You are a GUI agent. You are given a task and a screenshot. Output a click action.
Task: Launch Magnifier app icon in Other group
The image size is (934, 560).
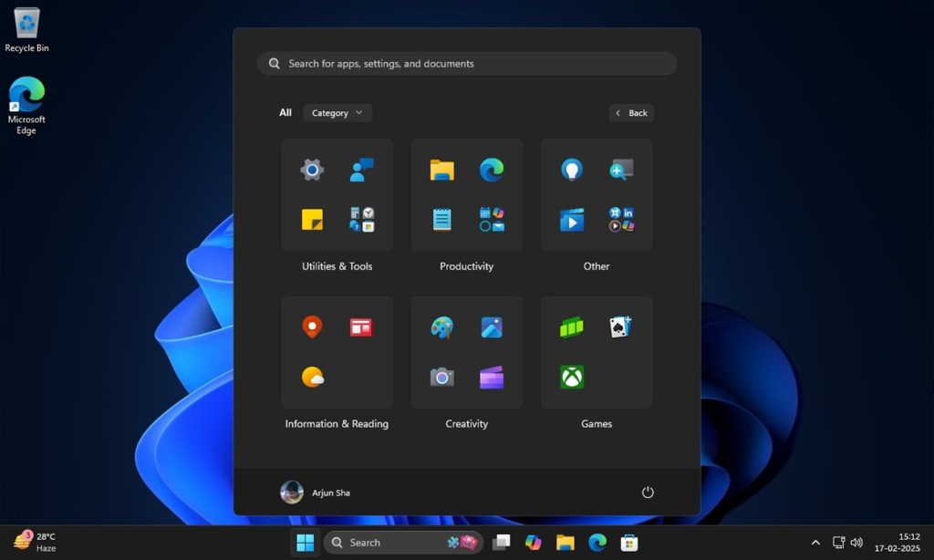coord(621,170)
